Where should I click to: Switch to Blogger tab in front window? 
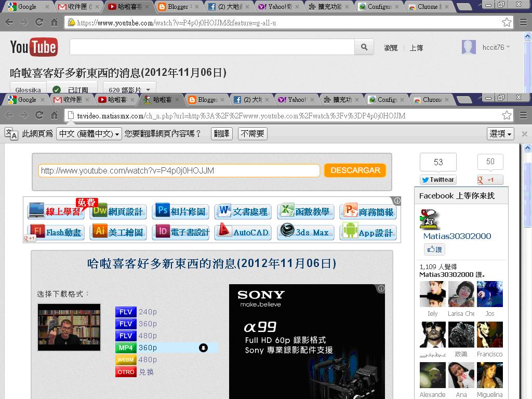[x=207, y=99]
